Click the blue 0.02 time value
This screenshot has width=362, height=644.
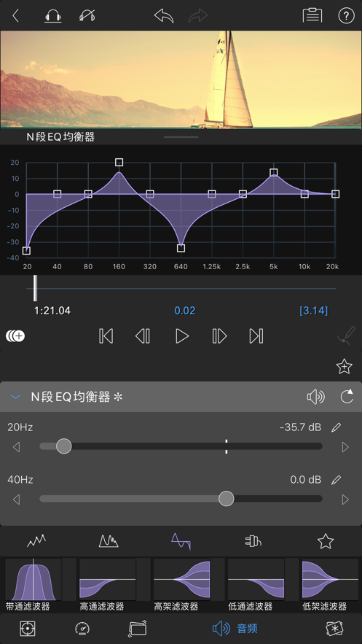tap(185, 311)
